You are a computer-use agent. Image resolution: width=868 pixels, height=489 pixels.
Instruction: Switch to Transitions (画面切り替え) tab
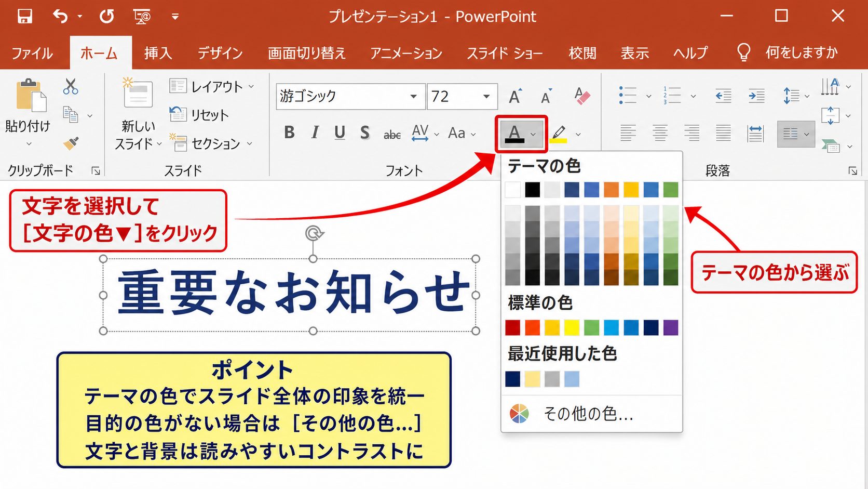[x=306, y=53]
